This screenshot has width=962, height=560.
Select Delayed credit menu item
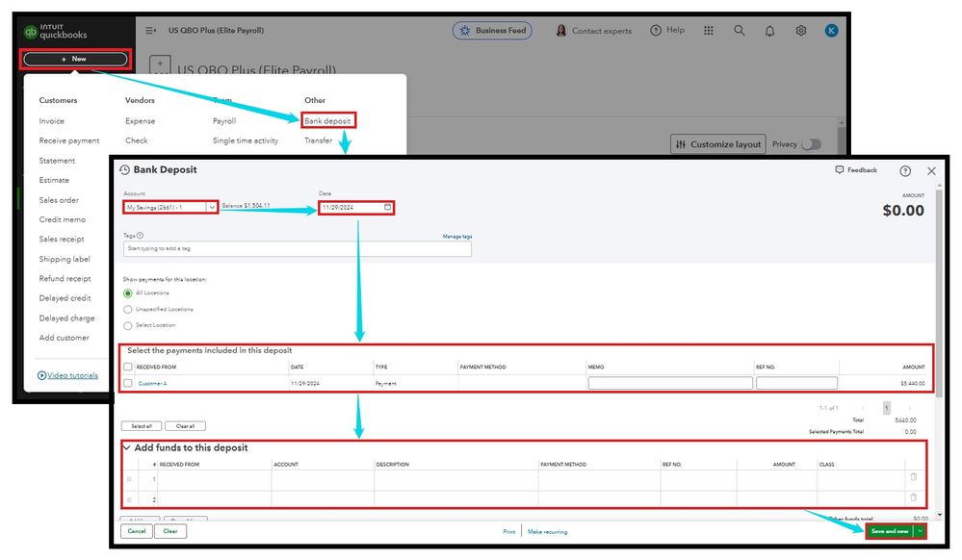coord(65,298)
